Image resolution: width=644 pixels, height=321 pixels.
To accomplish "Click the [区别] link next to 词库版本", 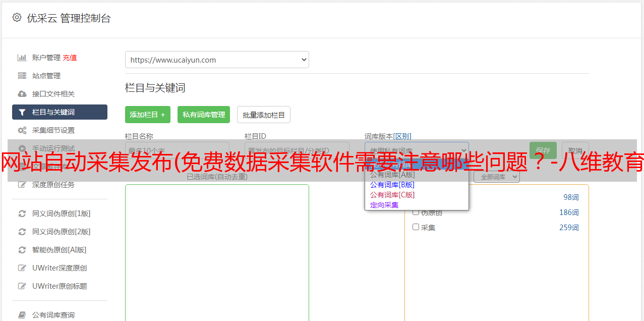I will click(x=402, y=136).
